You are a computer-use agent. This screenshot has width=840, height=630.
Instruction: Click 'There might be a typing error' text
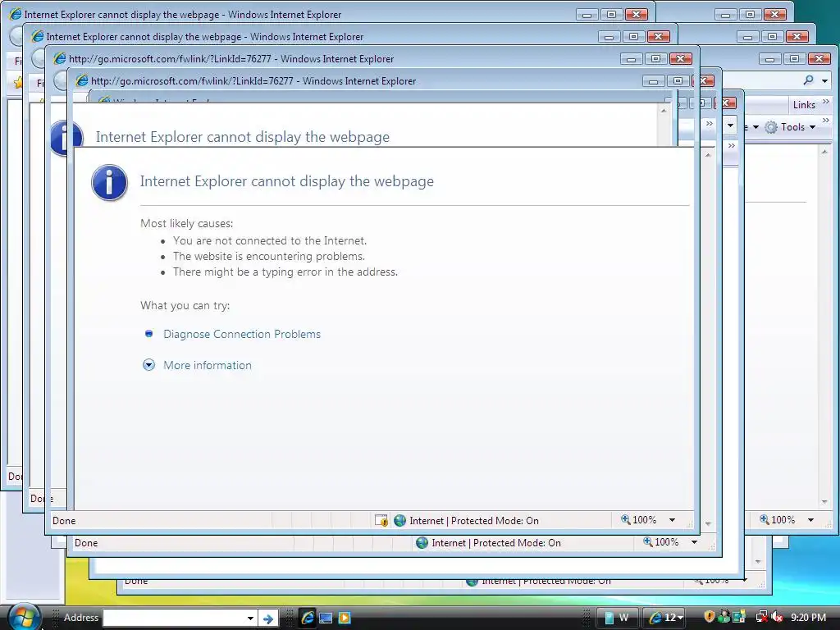click(285, 272)
